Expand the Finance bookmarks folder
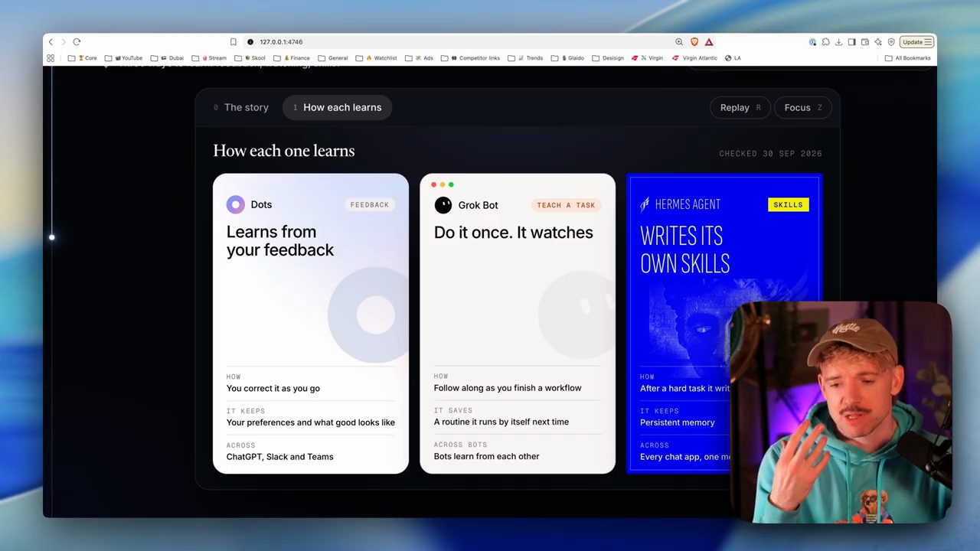Image resolution: width=980 pixels, height=551 pixels. [x=292, y=58]
